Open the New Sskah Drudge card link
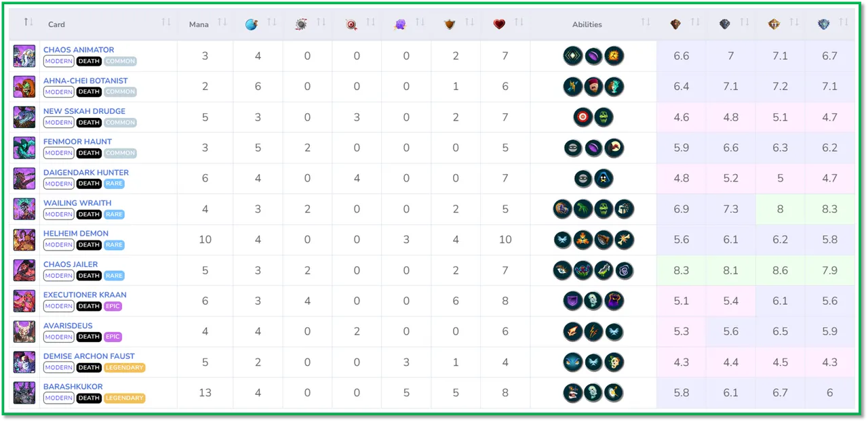868x422 pixels. (84, 111)
